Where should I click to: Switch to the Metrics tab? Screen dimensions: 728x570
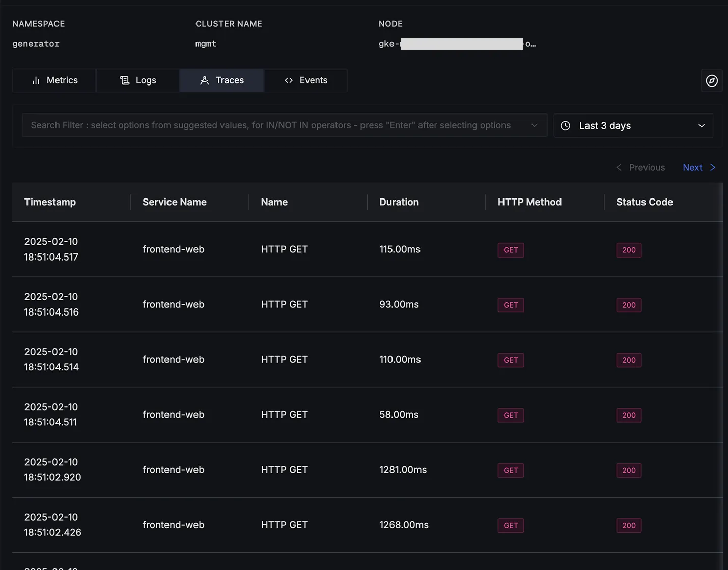tap(54, 80)
